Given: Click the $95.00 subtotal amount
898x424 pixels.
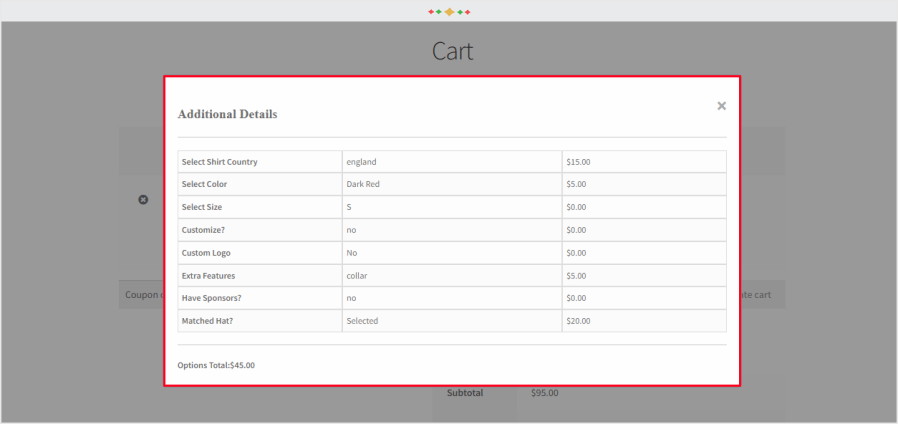Looking at the screenshot, I should 545,393.
